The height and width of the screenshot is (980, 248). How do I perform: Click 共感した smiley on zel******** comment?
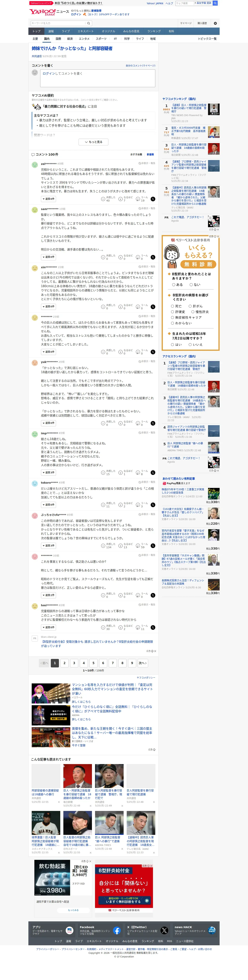tap(103, 199)
